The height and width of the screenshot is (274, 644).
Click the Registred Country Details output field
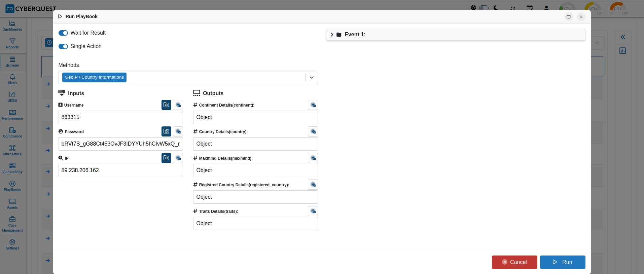pyautogui.click(x=255, y=197)
